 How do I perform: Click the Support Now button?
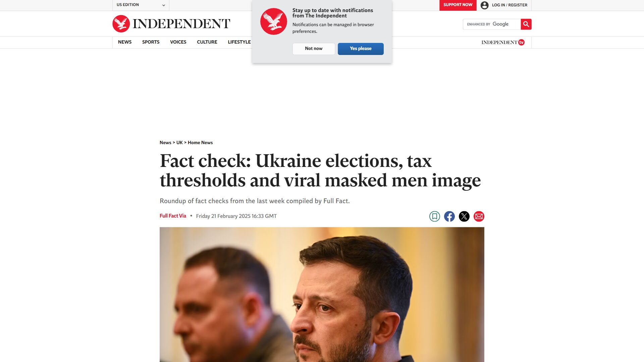(x=458, y=5)
